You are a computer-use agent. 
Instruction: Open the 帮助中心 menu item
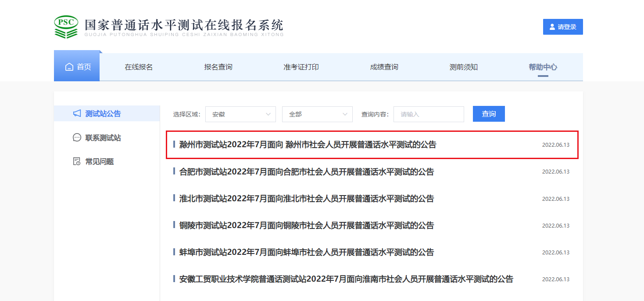543,67
